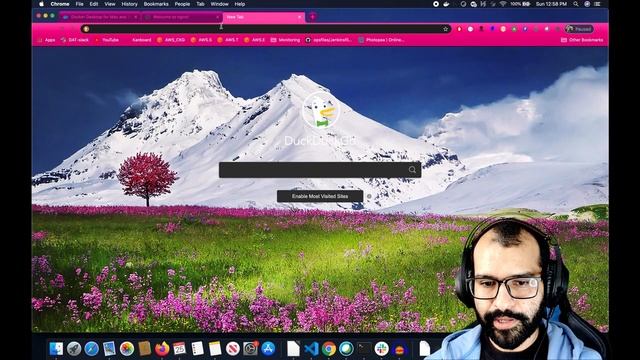Open the Apps bookmark shortcut
This screenshot has height=360, width=640.
(46, 40)
